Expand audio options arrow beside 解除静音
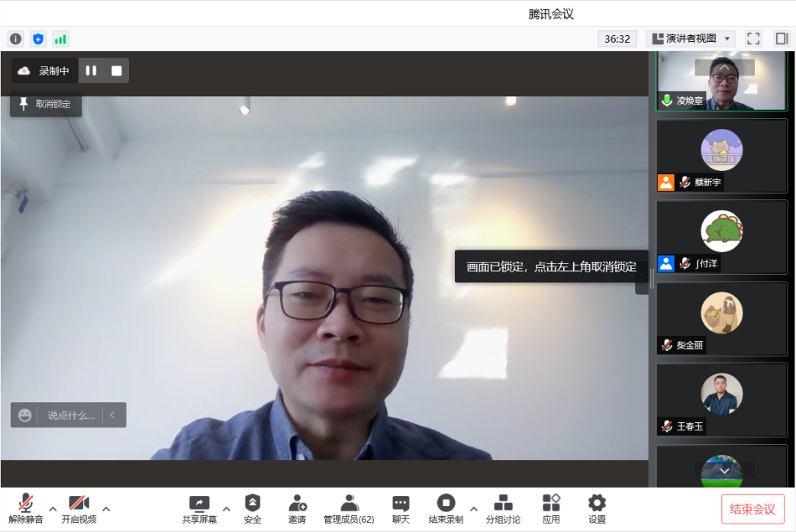 click(x=53, y=508)
